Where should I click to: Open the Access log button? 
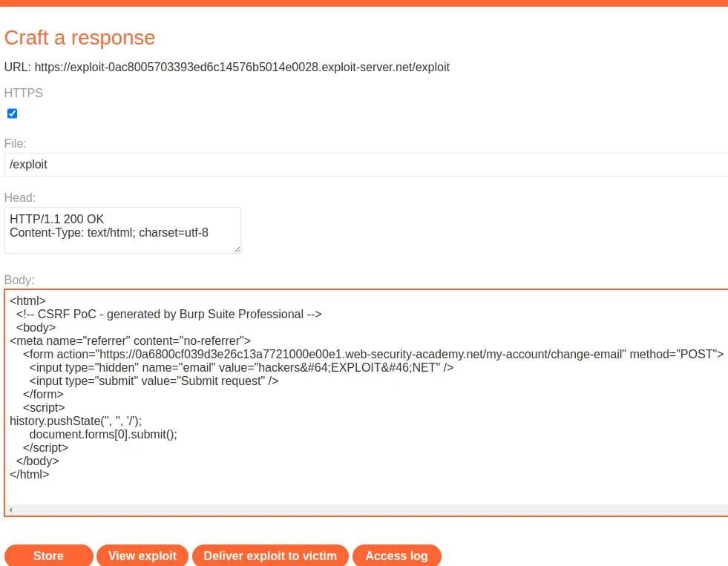point(396,556)
